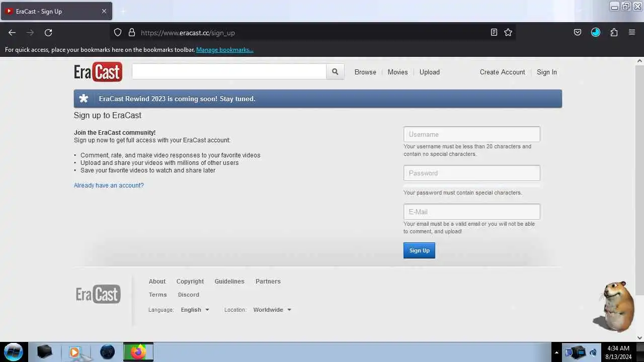Open the Upload menu item

[x=430, y=72]
